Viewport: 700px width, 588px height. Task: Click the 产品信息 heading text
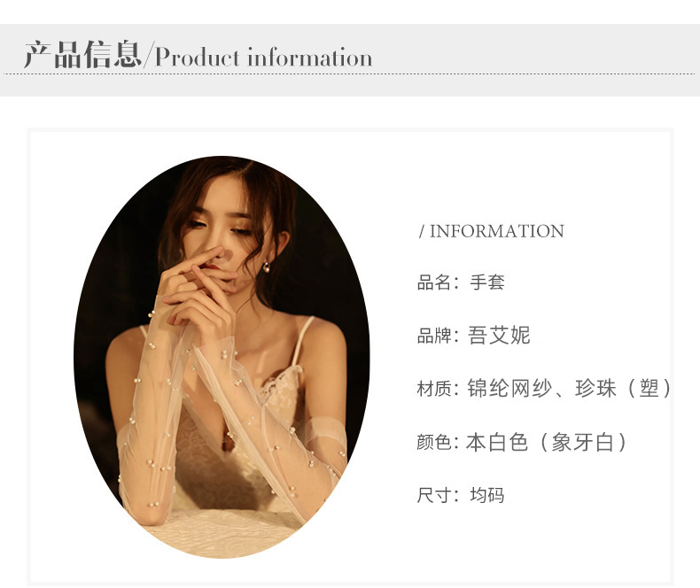[83, 54]
